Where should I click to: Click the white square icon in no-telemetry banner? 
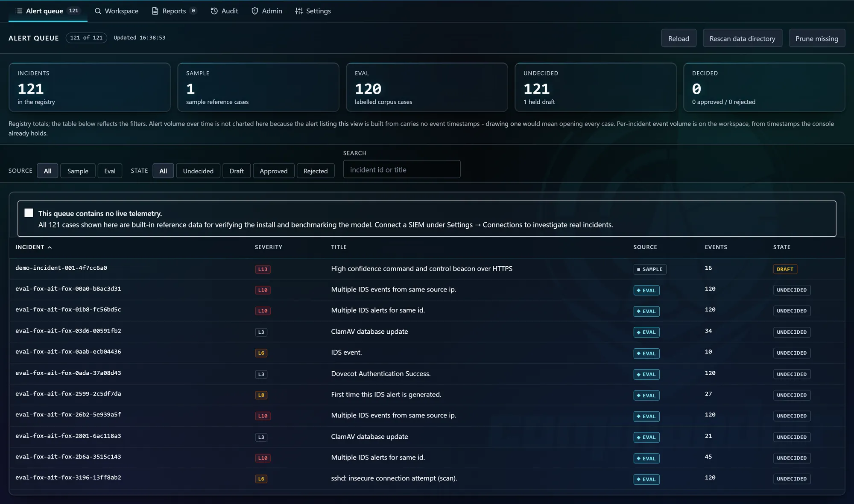[29, 213]
